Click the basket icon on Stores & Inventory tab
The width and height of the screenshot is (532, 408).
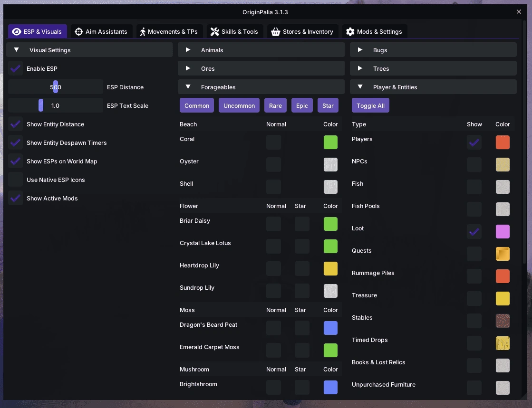[x=275, y=31]
